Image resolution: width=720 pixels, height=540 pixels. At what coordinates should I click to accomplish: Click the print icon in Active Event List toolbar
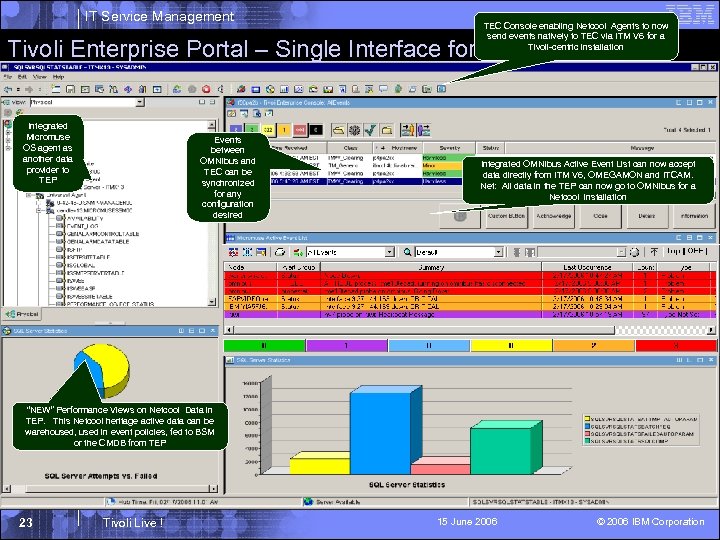tap(280, 252)
